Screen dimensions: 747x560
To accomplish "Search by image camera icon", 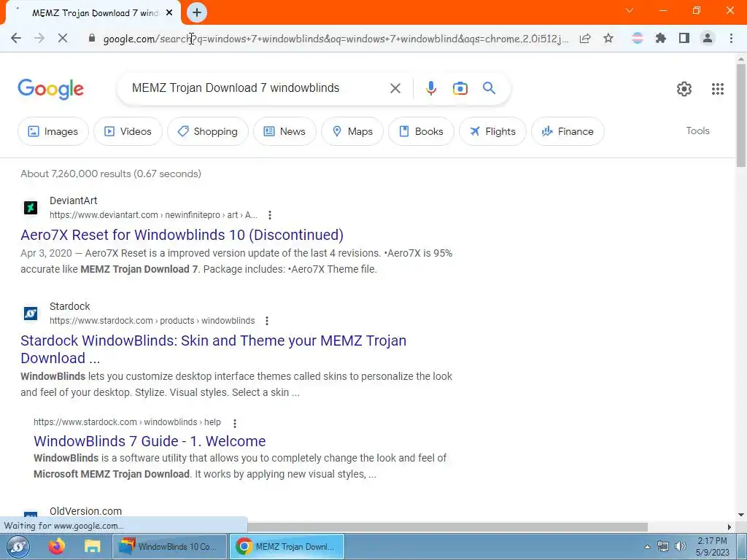I will click(x=460, y=88).
